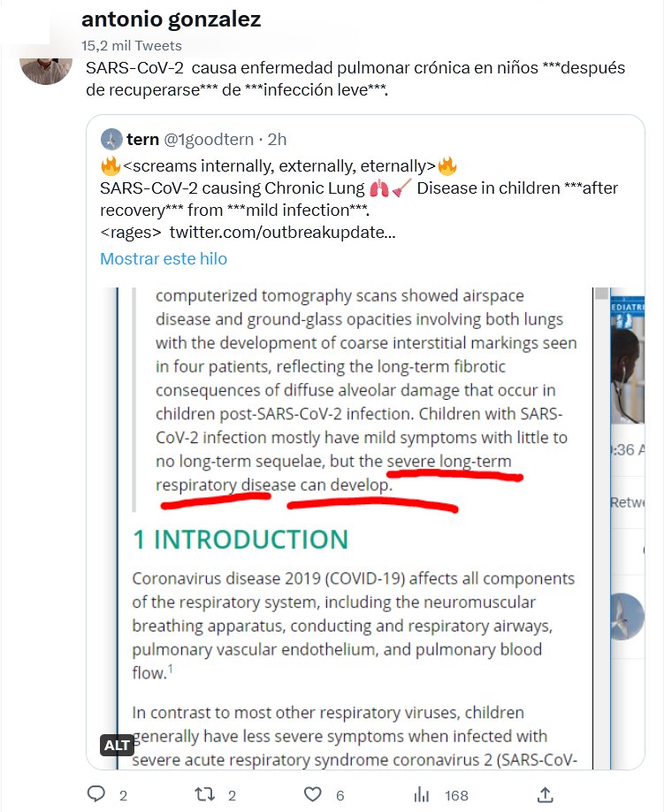The width and height of the screenshot is (672, 812).
Task: Click the tern display name
Action: click(x=143, y=140)
